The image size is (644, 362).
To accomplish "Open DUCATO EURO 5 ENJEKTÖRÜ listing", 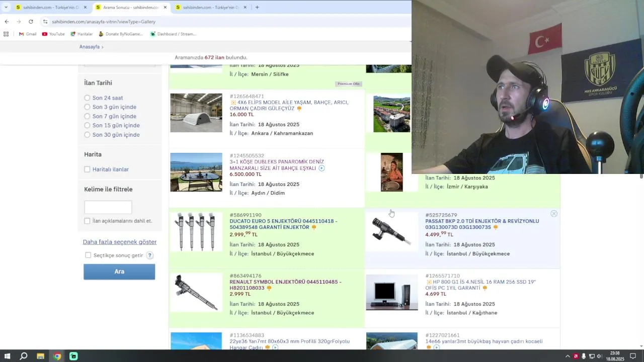I will pos(283,224).
